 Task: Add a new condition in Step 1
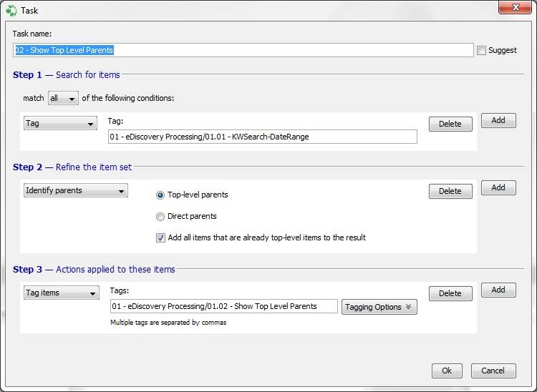pyautogui.click(x=498, y=120)
